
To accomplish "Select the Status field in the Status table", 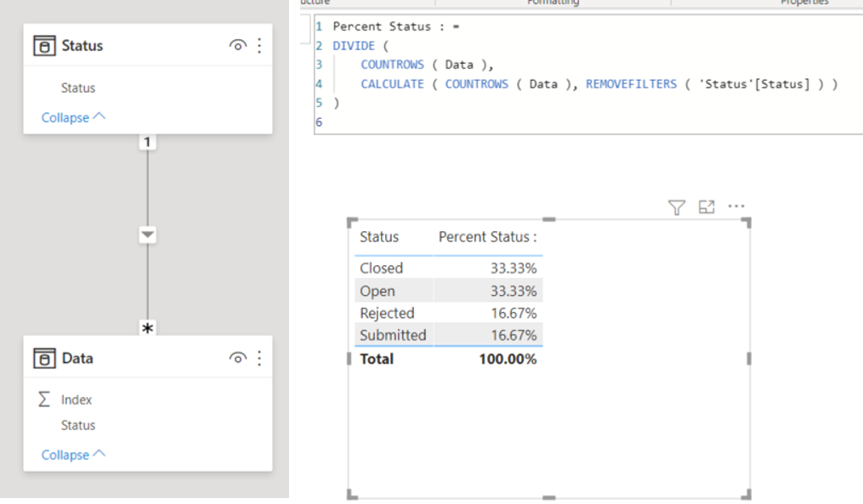I will 78,88.
